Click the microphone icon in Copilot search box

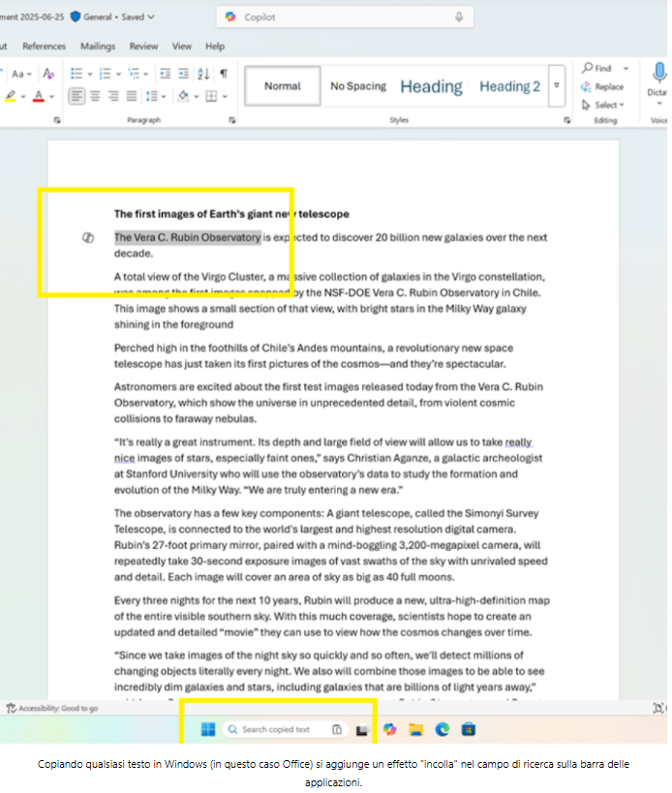pos(458,17)
